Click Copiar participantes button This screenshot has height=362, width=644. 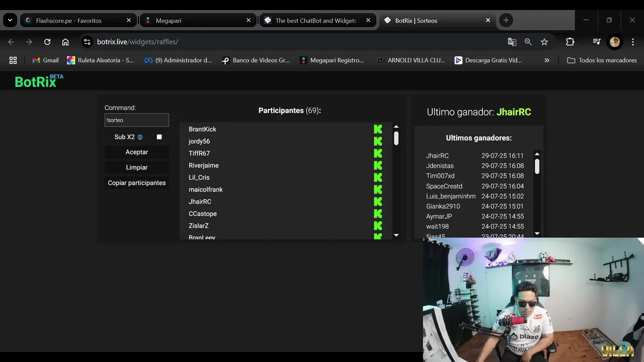(x=137, y=183)
